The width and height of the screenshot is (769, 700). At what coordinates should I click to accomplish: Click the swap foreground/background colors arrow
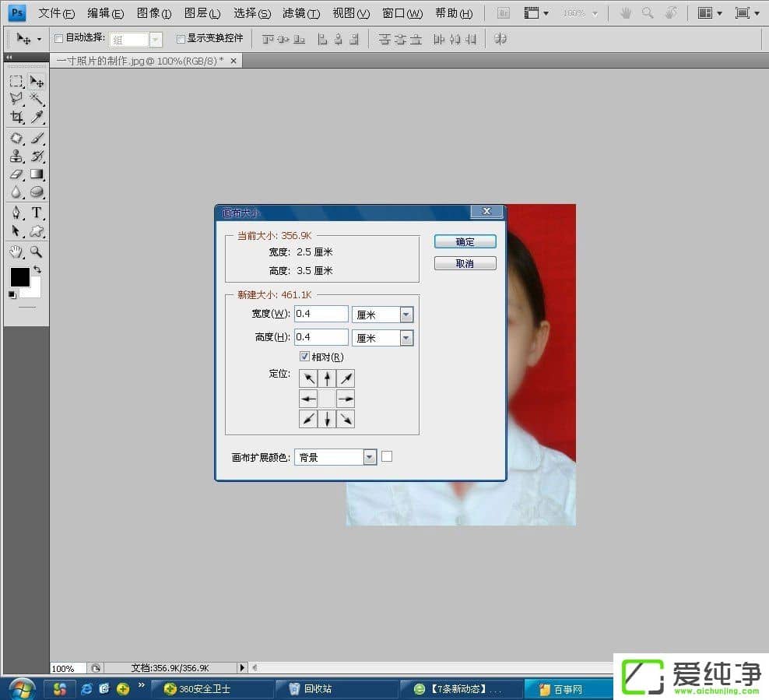(37, 269)
